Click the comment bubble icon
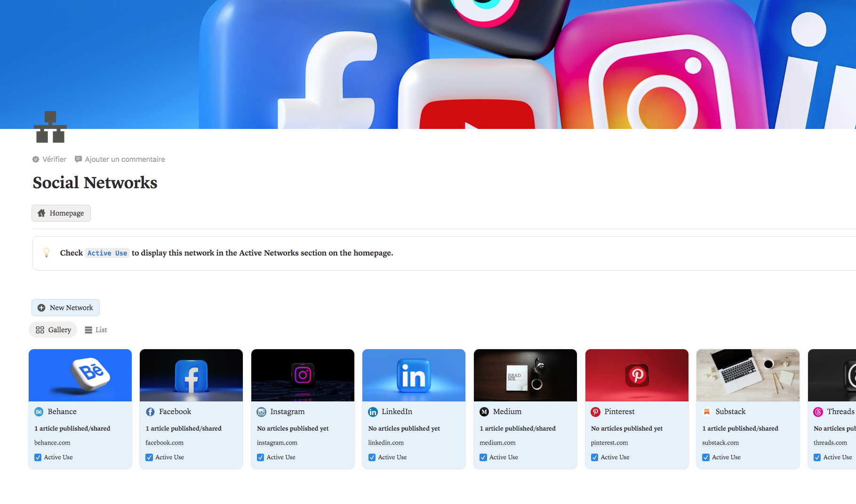 click(79, 160)
